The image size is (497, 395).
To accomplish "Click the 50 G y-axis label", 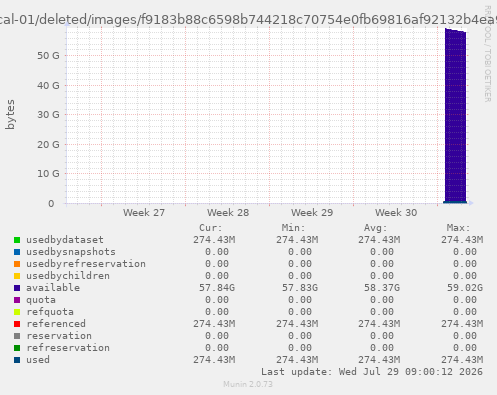I will click(x=48, y=56).
